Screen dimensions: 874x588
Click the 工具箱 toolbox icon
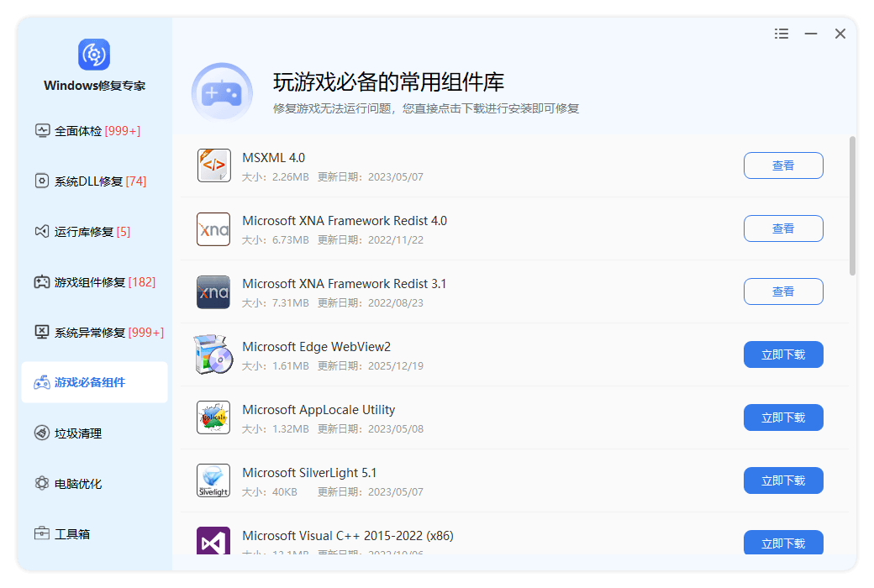(42, 533)
